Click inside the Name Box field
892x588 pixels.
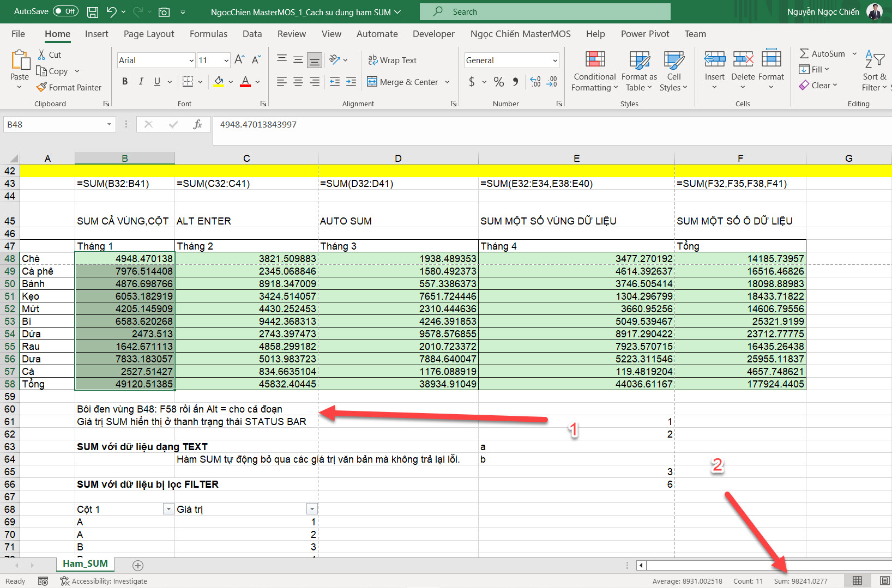click(x=52, y=124)
